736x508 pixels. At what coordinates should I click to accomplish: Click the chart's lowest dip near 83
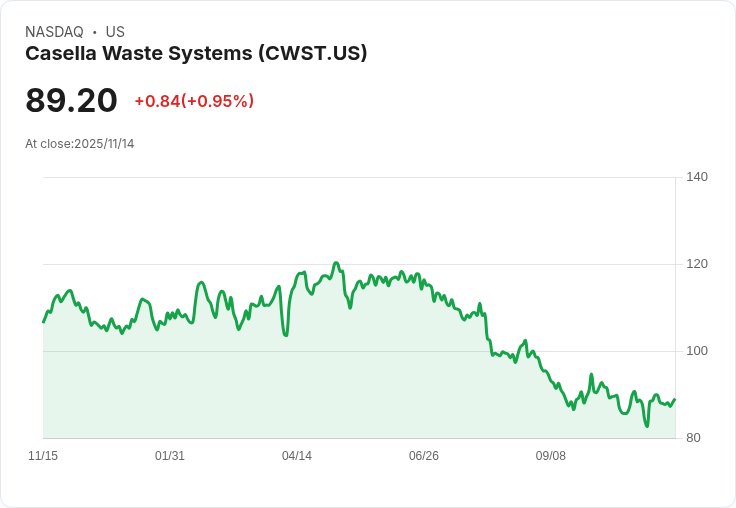(647, 426)
